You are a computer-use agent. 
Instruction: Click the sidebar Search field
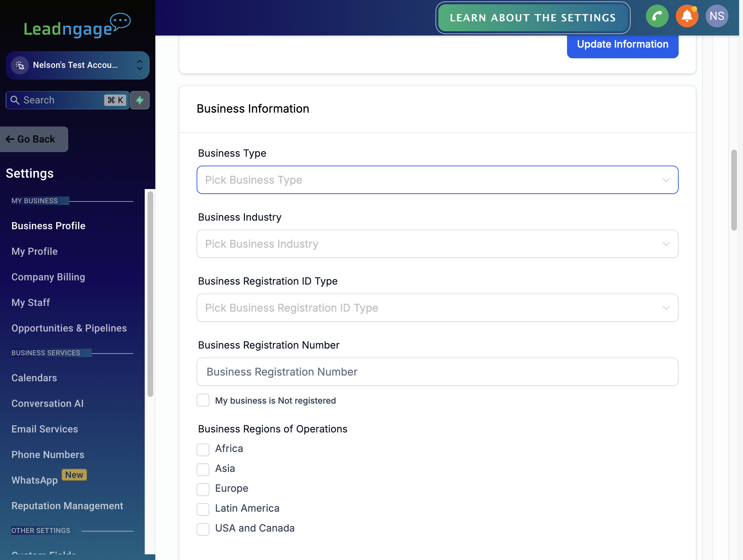[68, 100]
